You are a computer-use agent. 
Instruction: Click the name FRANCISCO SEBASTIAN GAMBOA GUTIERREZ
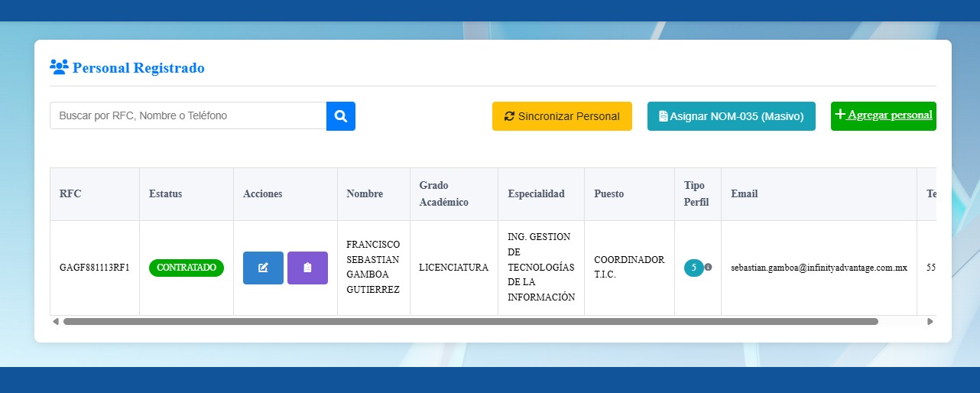373,268
